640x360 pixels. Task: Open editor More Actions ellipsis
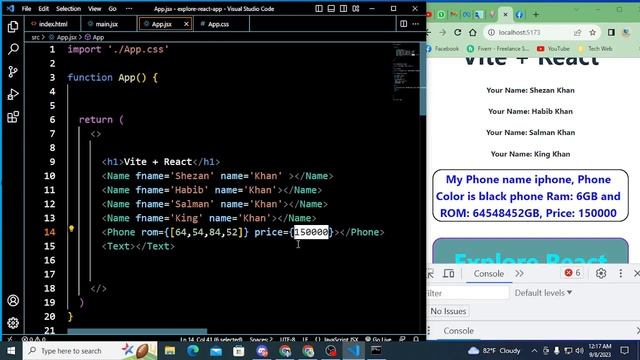(416, 24)
